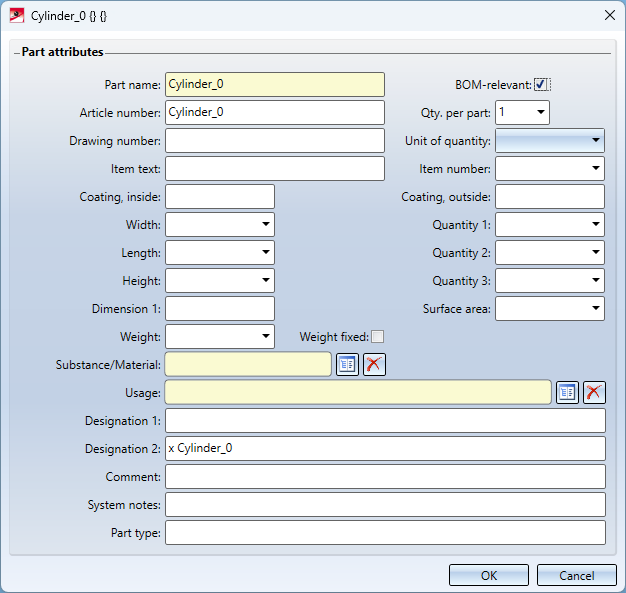Focus the Drawing number field
The image size is (626, 593).
tap(275, 140)
